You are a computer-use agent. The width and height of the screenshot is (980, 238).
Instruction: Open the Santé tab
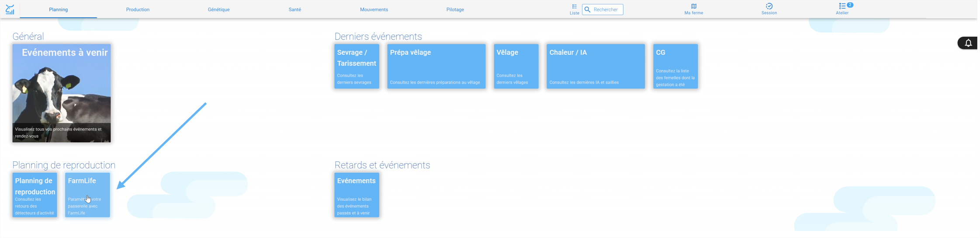295,10
